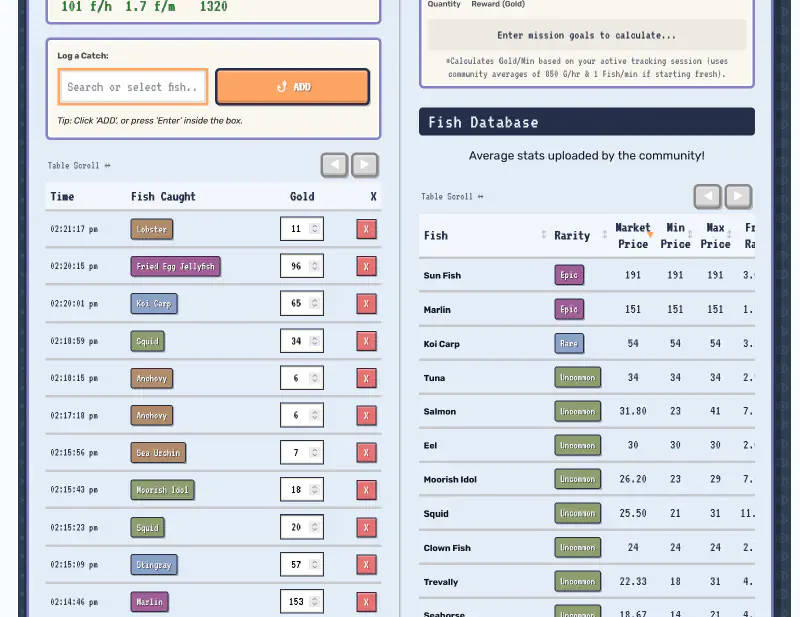Delete the Koi Carp catch at 02:20:01

click(x=366, y=304)
